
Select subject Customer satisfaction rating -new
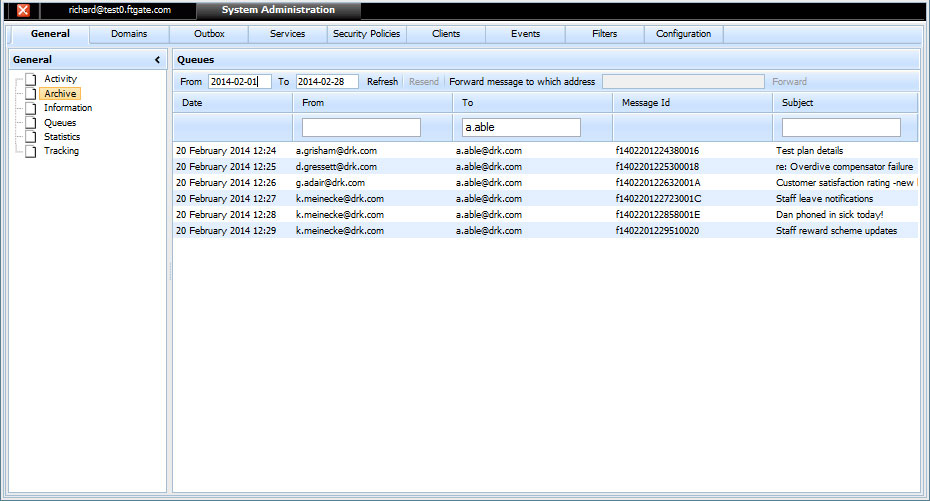845,183
